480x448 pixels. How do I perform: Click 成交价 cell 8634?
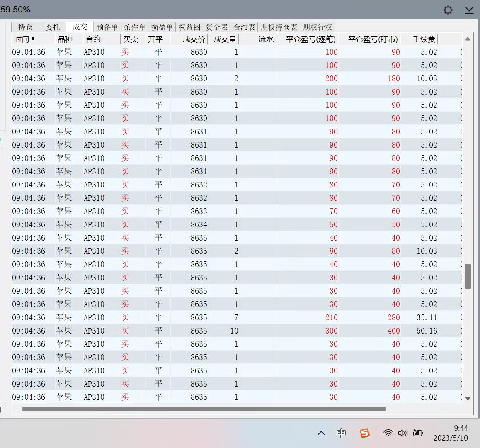click(x=199, y=224)
